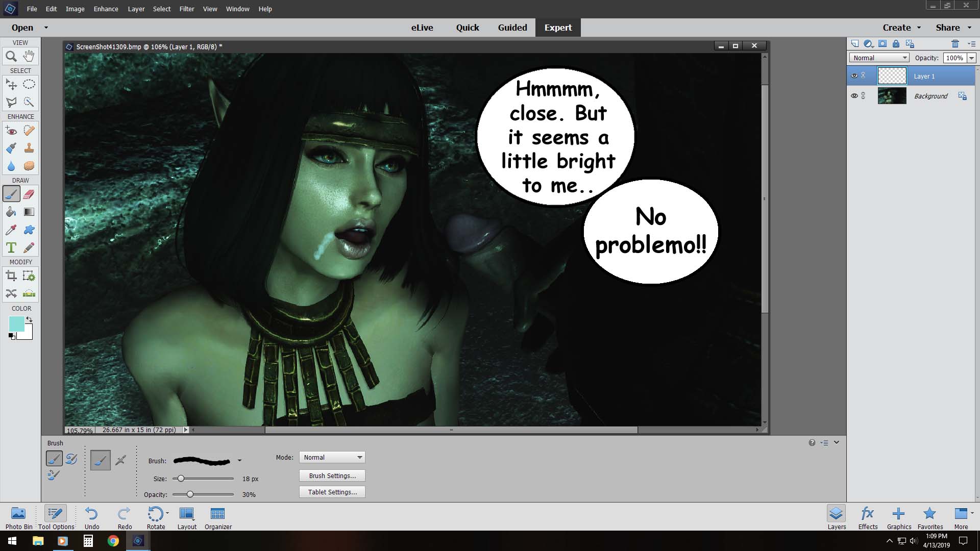The width and height of the screenshot is (980, 551).
Task: Select the Red Eye Removal tool
Action: click(11, 131)
